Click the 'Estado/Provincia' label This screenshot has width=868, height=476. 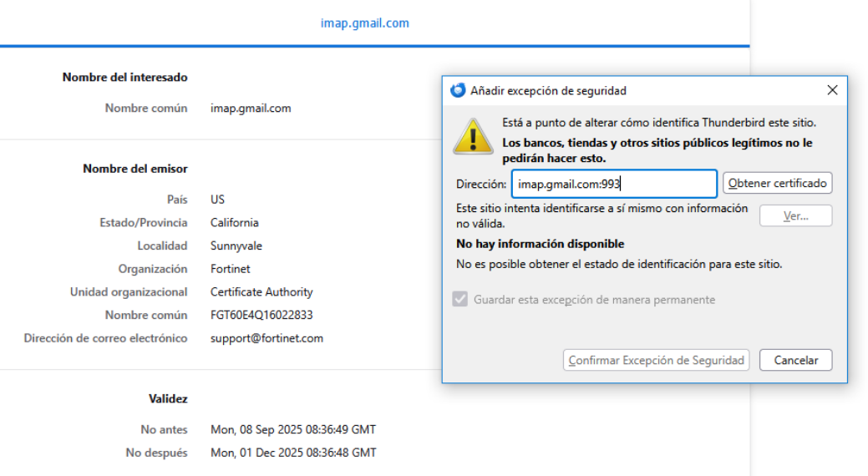coord(144,222)
